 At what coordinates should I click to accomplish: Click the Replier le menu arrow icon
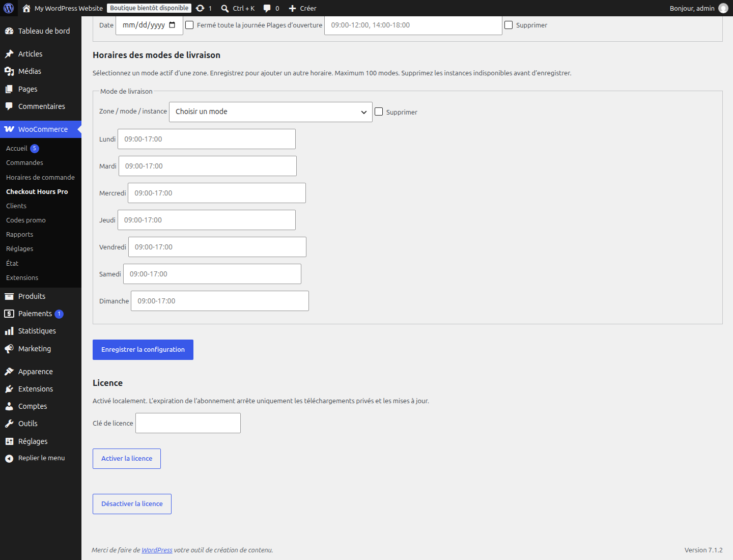tap(9, 458)
